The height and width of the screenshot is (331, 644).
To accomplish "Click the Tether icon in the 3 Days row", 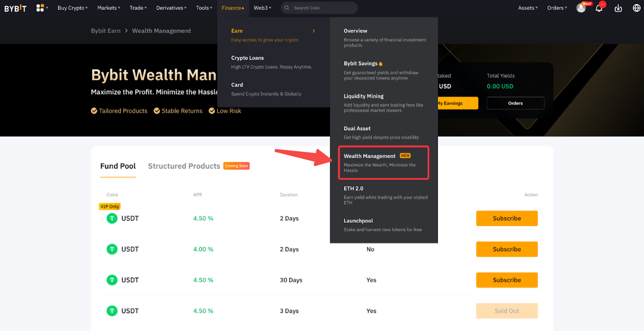I will click(112, 311).
